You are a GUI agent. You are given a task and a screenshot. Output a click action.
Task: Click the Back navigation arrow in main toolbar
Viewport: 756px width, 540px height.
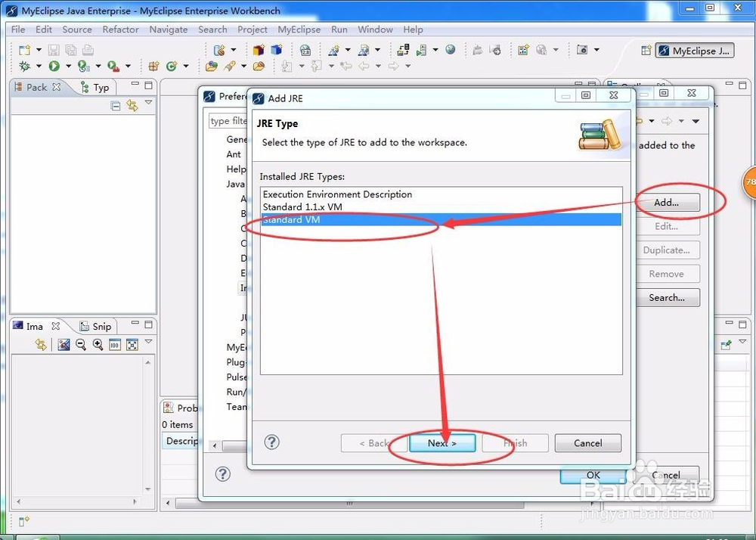coord(364,66)
